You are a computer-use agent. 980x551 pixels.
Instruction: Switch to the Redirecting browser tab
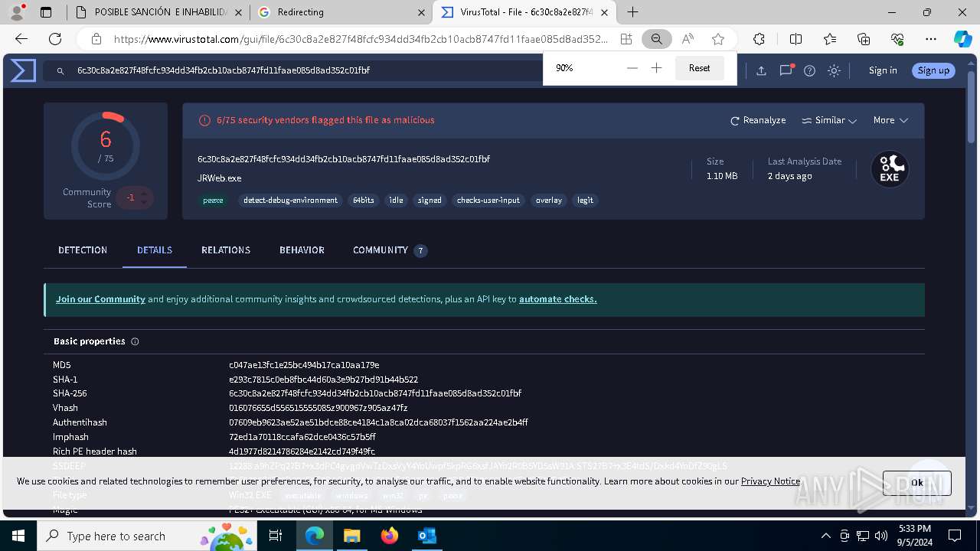point(341,12)
